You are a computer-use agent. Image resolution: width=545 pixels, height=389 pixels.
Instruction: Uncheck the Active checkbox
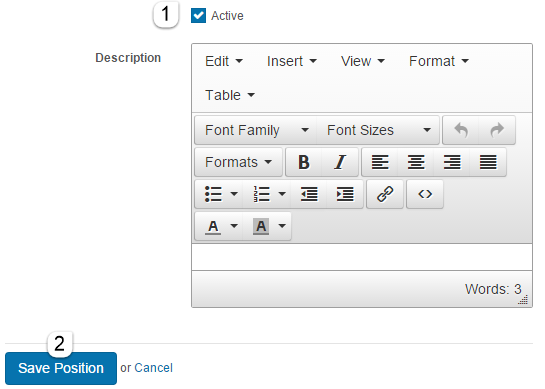198,16
